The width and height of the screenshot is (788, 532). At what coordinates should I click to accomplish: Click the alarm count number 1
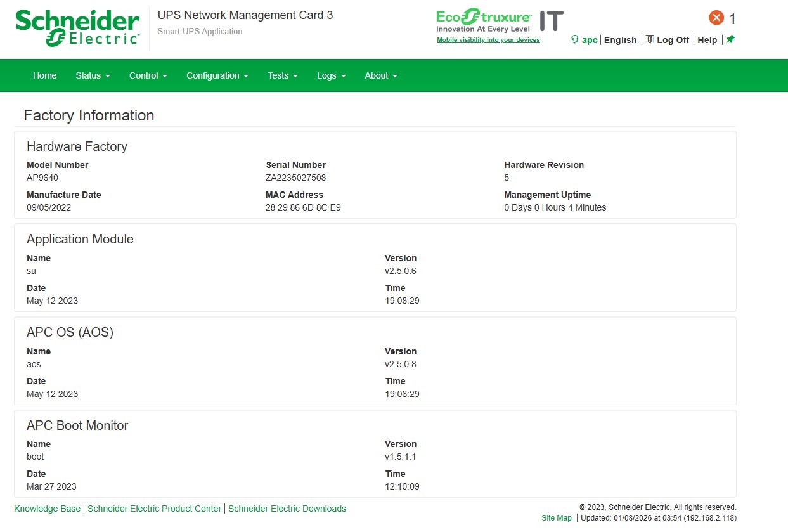pyautogui.click(x=732, y=19)
